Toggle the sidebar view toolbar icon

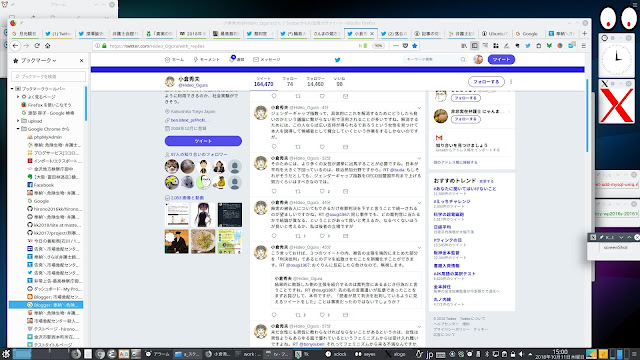pyautogui.click(x=474, y=46)
